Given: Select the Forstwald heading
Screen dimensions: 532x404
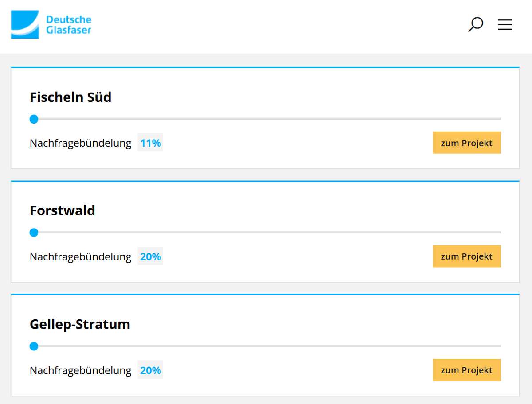Looking at the screenshot, I should [63, 210].
